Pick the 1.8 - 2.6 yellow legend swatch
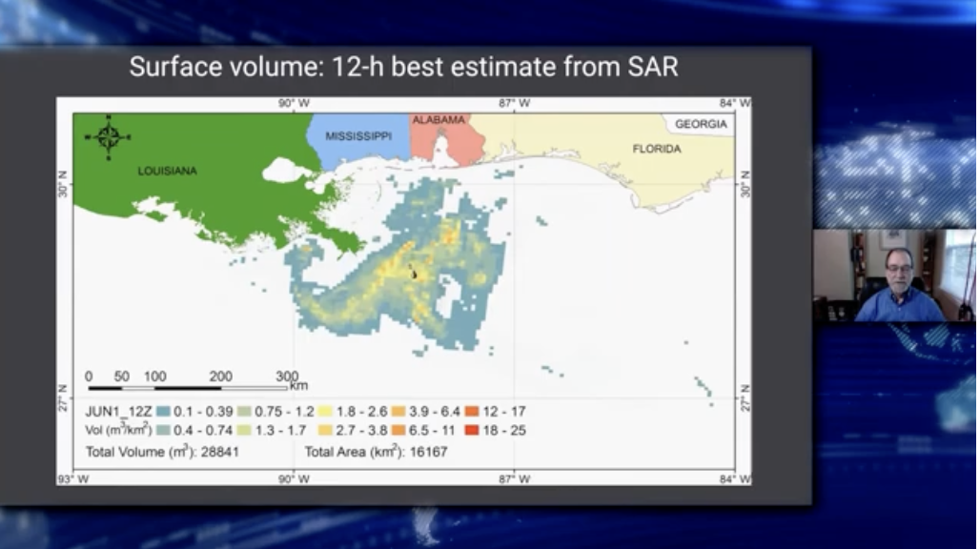Screen dimensions: 980x549 coord(323,412)
